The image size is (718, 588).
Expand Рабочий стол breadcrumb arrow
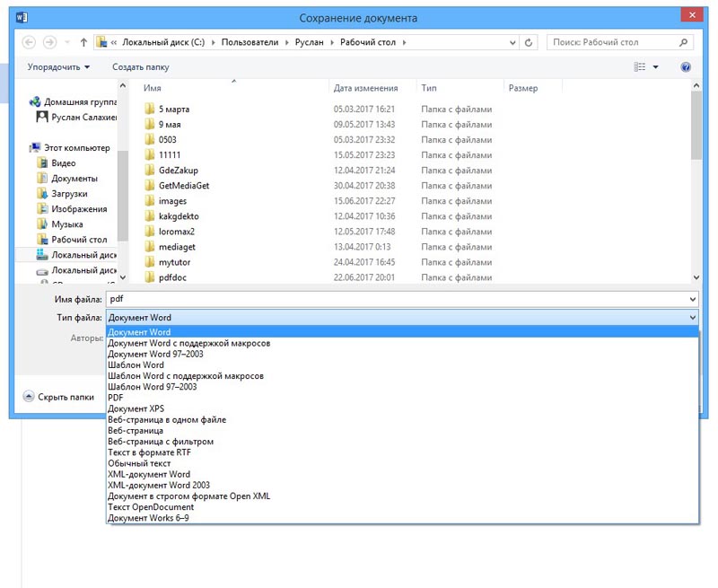pyautogui.click(x=404, y=42)
